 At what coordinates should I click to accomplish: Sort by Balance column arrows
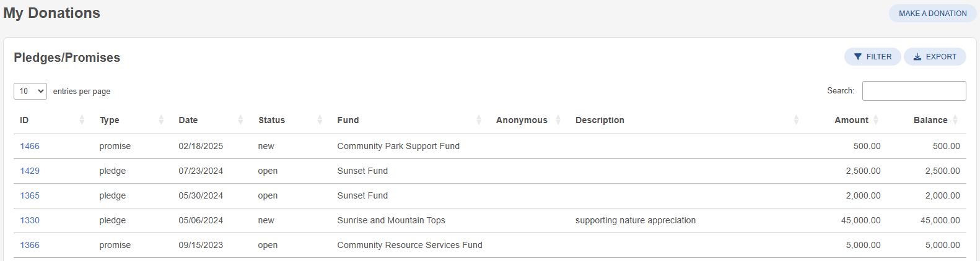point(955,120)
